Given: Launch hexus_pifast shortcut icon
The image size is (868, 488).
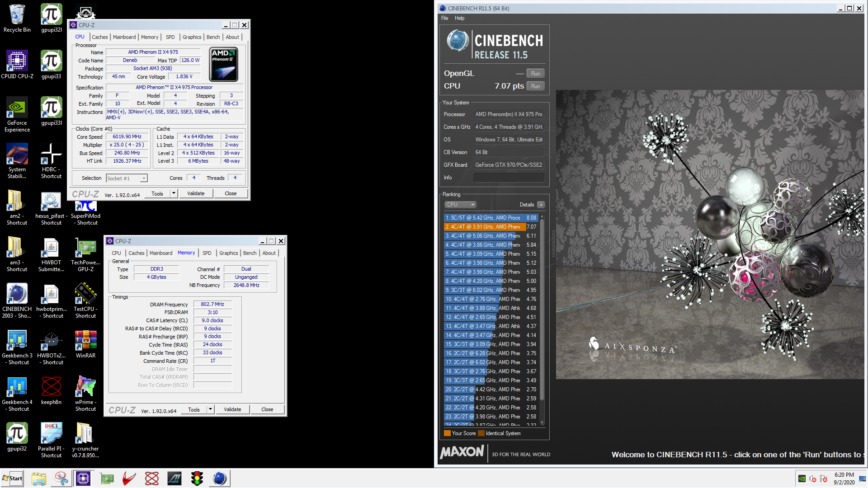Looking at the screenshot, I should (x=51, y=207).
